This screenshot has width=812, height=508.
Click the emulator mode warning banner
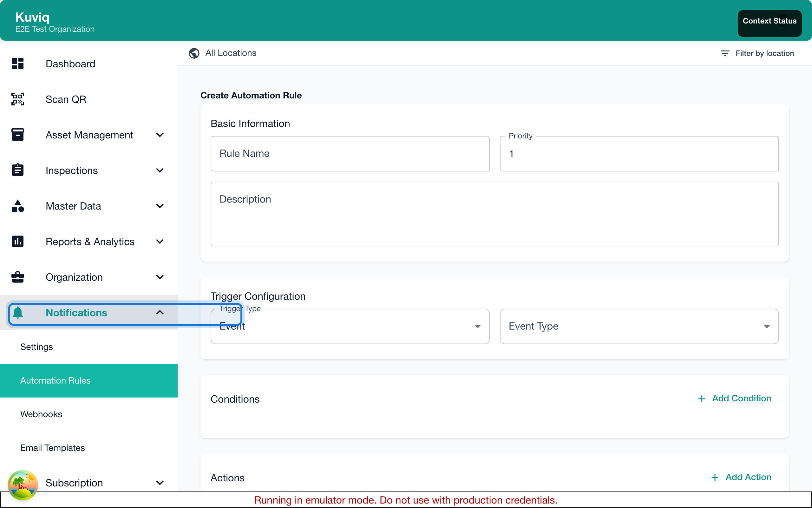pyautogui.click(x=406, y=500)
